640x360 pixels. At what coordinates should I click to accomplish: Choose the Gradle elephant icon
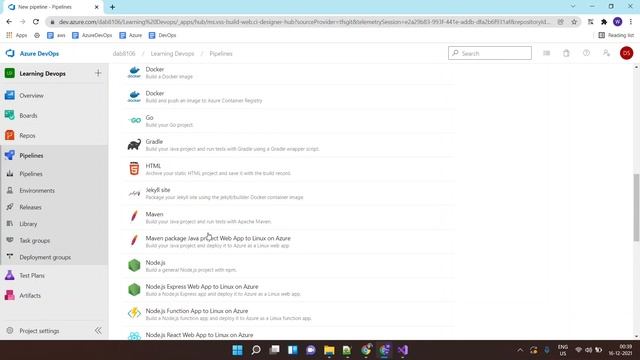coord(134,144)
